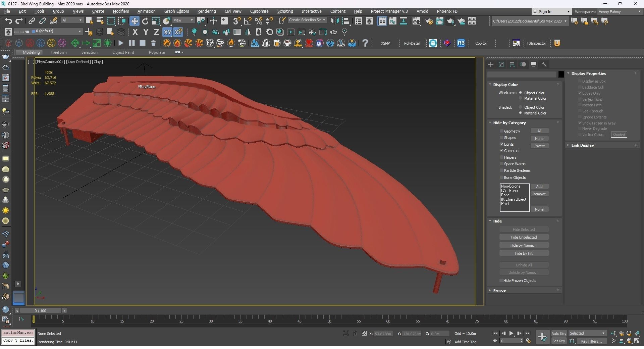Restrict to X axis
This screenshot has height=349, width=644.
(x=135, y=32)
